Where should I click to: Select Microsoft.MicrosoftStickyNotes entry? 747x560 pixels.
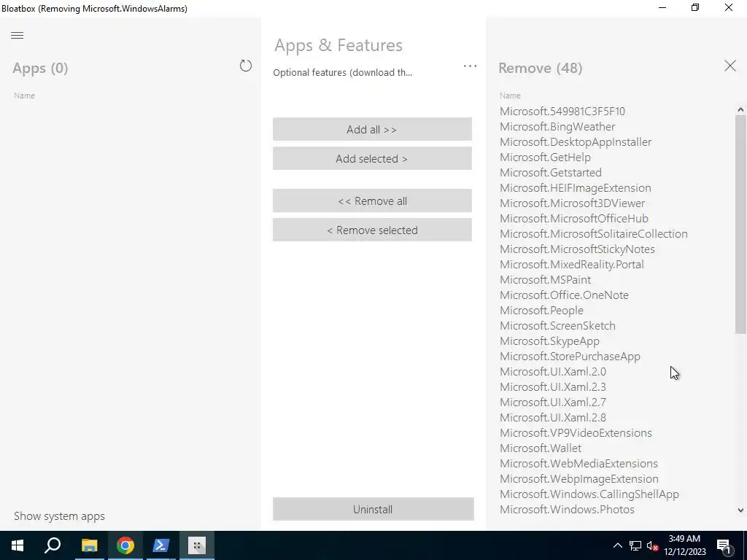tap(577, 249)
